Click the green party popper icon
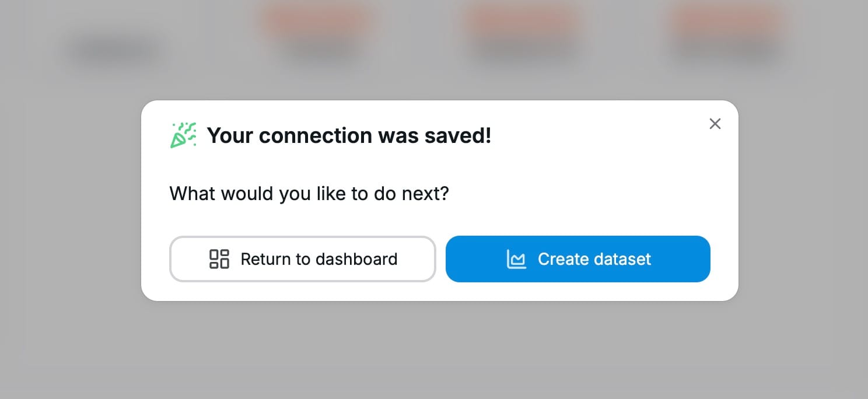The height and width of the screenshot is (399, 868). [183, 135]
